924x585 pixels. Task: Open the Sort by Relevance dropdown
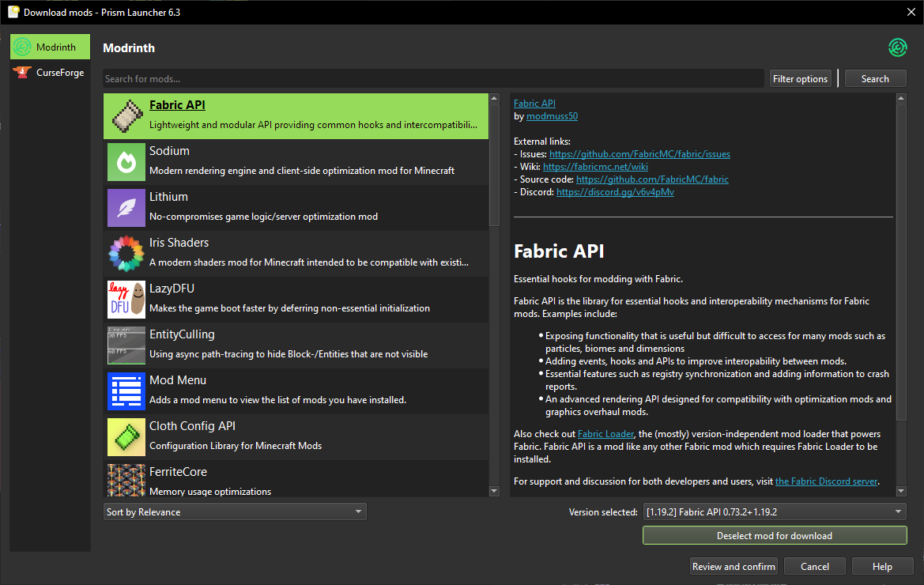click(234, 511)
